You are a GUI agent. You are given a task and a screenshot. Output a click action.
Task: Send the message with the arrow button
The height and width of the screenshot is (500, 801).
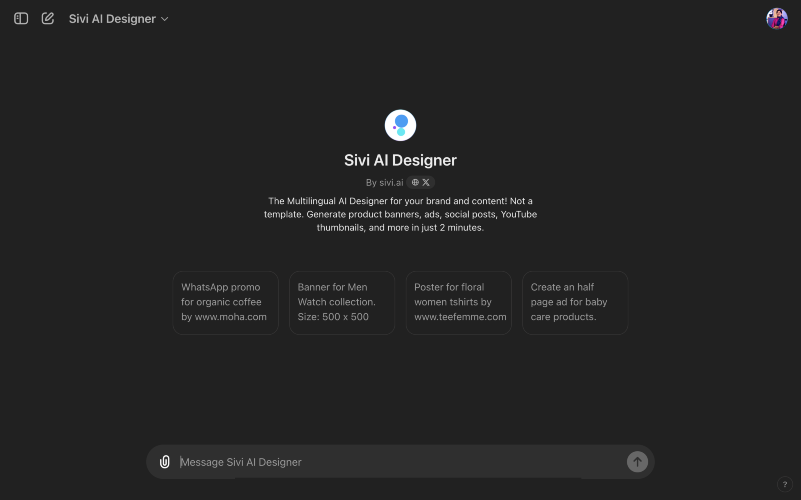pyautogui.click(x=637, y=462)
